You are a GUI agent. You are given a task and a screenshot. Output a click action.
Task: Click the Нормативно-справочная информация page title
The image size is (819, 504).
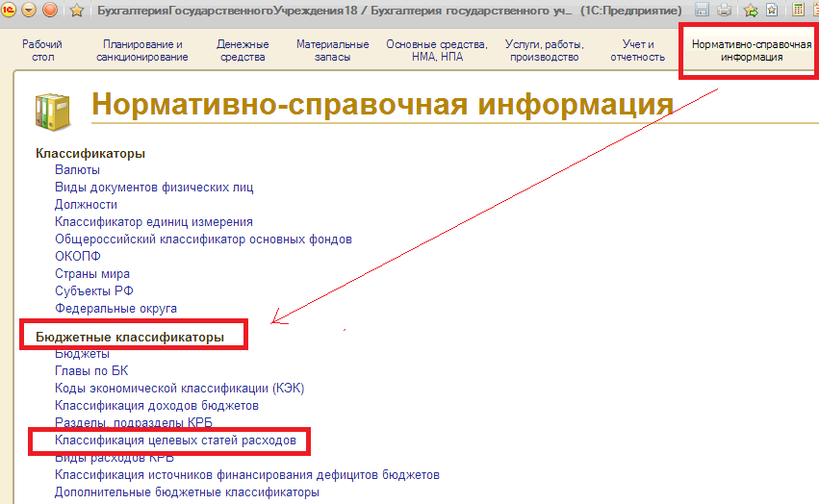pos(382,104)
